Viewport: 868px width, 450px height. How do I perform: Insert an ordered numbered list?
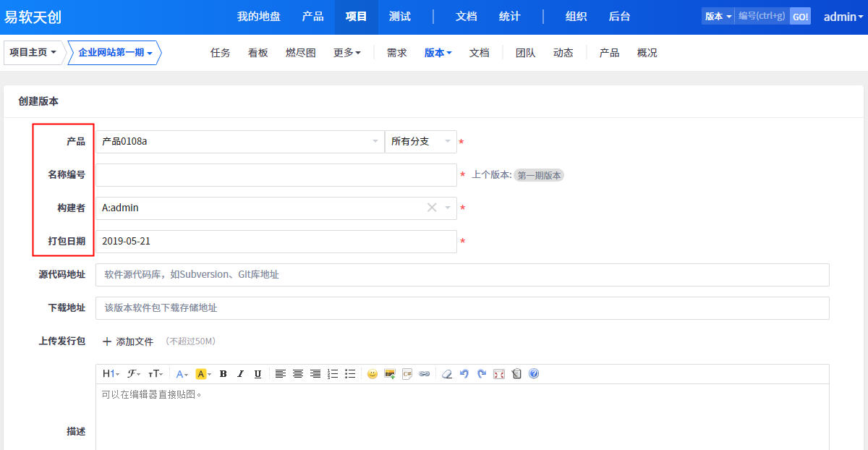pyautogui.click(x=333, y=374)
